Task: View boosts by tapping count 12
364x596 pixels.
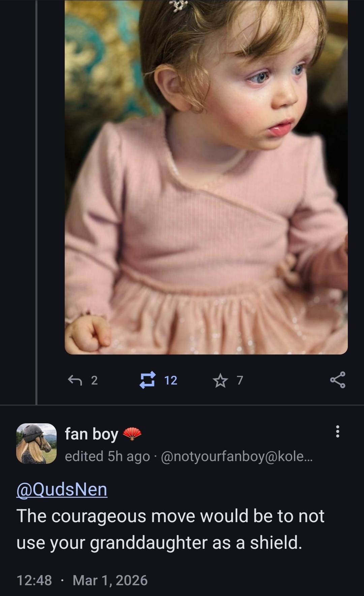Action: point(171,380)
